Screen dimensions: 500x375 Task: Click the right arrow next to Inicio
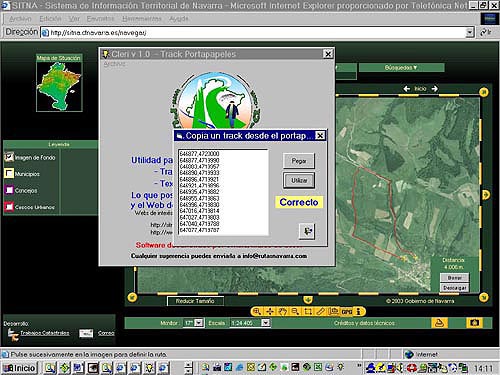[434, 89]
